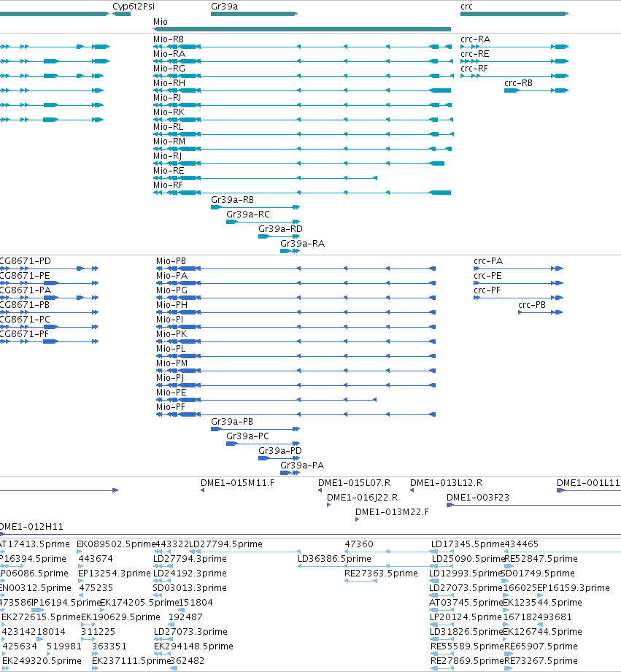Select the RE52847.5prime EST label
Screen dimensions: 621x672
(541, 559)
